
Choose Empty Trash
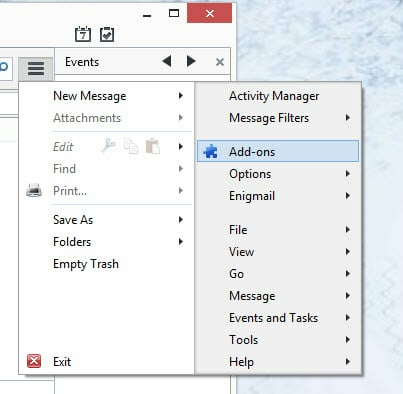[106, 264]
